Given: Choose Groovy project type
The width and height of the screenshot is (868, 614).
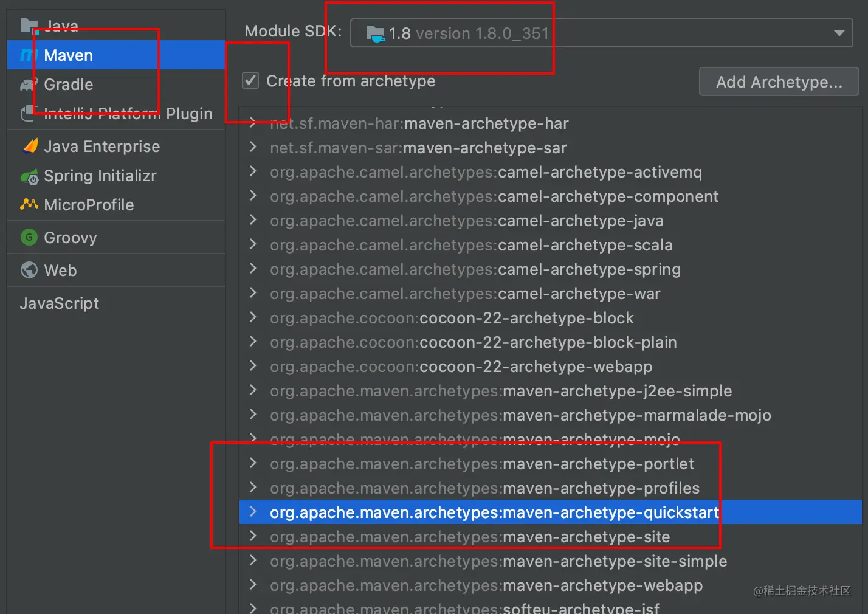Looking at the screenshot, I should 116,238.
